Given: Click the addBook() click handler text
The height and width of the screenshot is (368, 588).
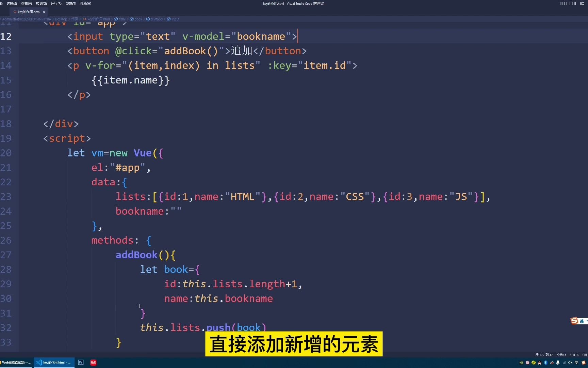Looking at the screenshot, I should click(x=191, y=51).
